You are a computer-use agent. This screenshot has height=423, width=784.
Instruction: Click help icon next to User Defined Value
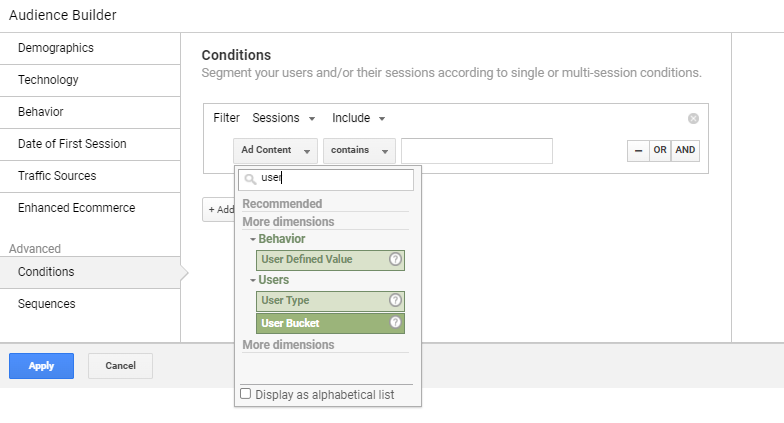pos(395,260)
